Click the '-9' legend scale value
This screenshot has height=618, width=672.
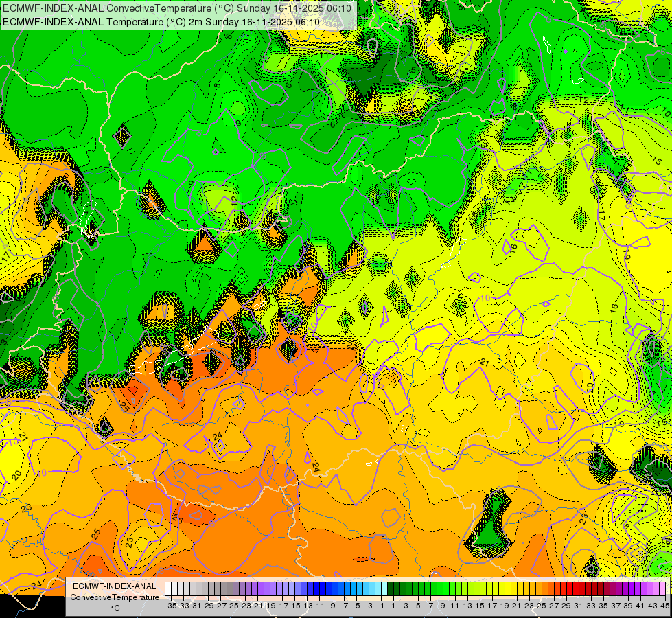click(332, 606)
